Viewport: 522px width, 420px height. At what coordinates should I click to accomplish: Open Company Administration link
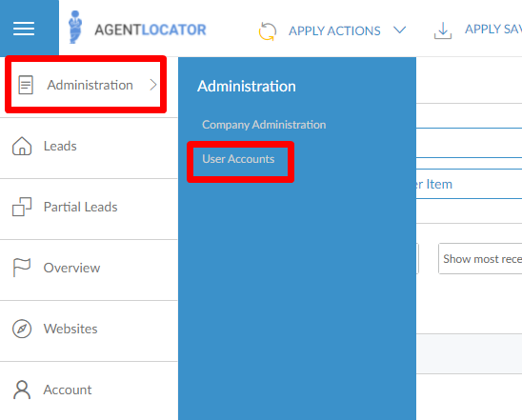pos(264,125)
